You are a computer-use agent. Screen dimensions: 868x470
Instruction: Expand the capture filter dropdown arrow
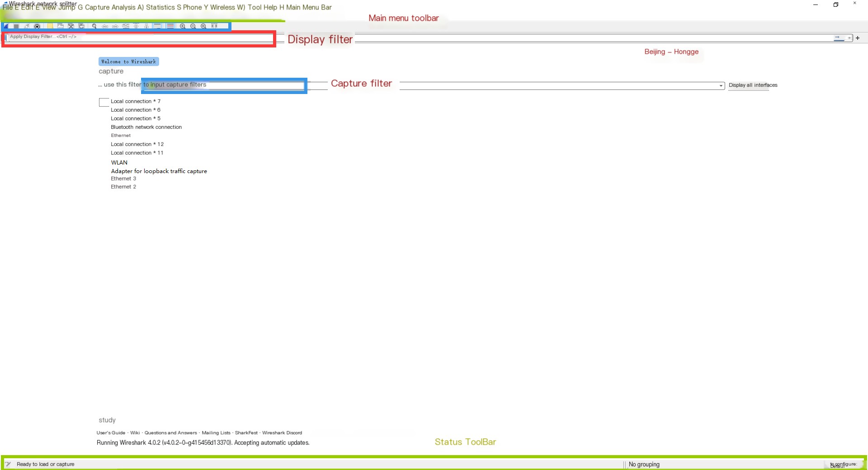721,86
